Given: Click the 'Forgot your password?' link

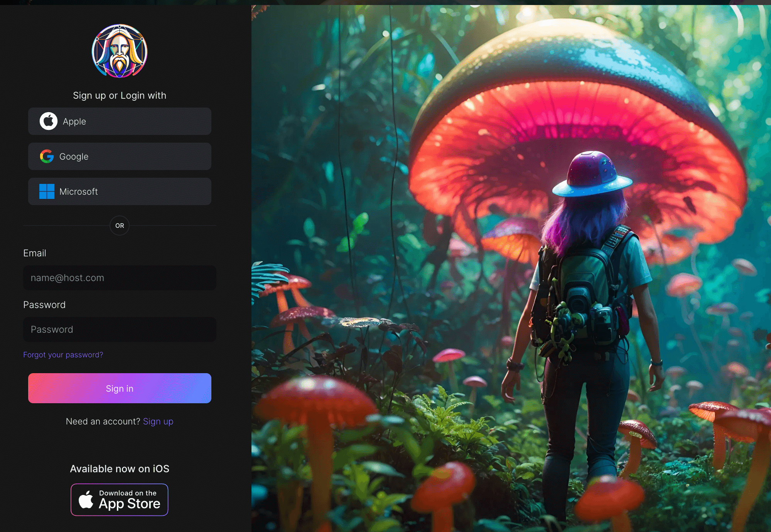Looking at the screenshot, I should [x=63, y=354].
